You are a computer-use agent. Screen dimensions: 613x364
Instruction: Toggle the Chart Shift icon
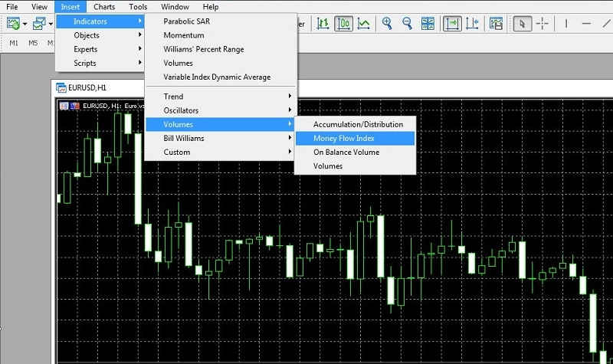472,24
